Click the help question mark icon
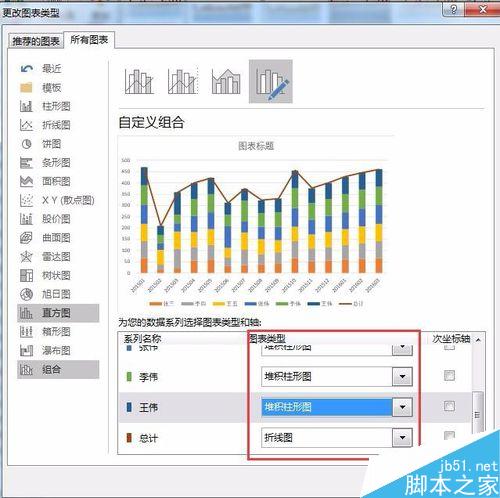 pos(453,10)
